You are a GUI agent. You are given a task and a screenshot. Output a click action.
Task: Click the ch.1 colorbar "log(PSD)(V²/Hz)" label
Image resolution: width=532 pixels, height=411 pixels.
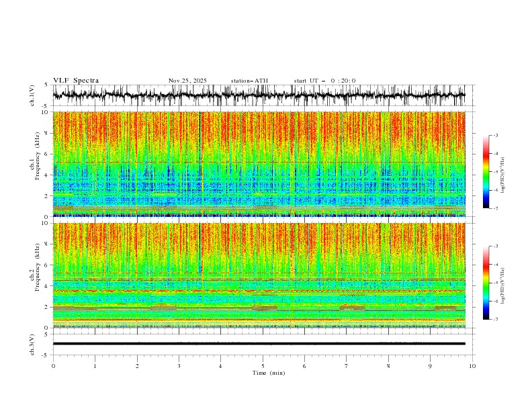click(x=503, y=175)
